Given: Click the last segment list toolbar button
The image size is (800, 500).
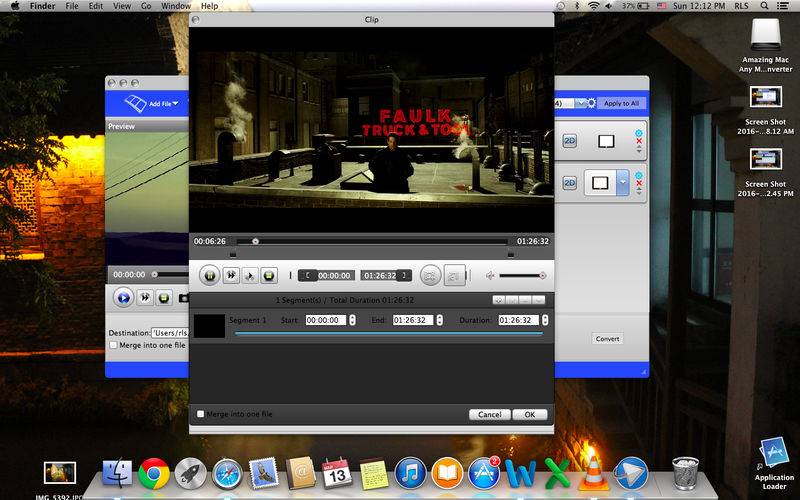Looking at the screenshot, I should [x=538, y=300].
